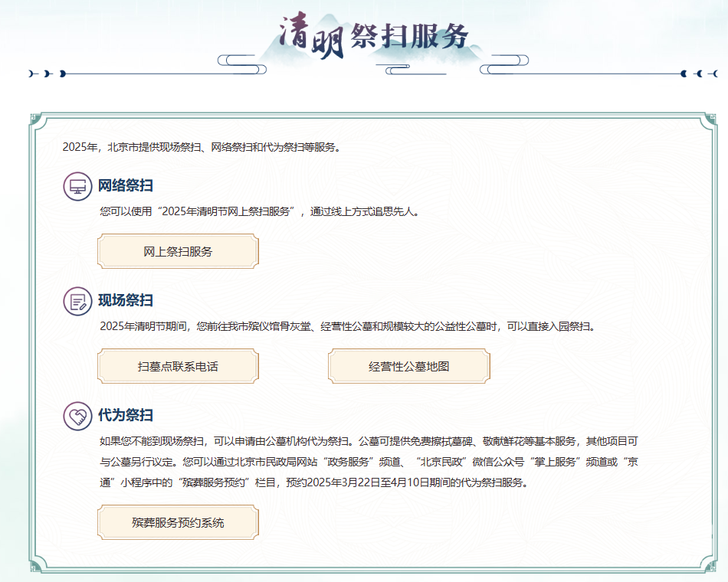Launch the 殡葬服务预约系统 booking button
The image size is (728, 582).
pyautogui.click(x=178, y=522)
